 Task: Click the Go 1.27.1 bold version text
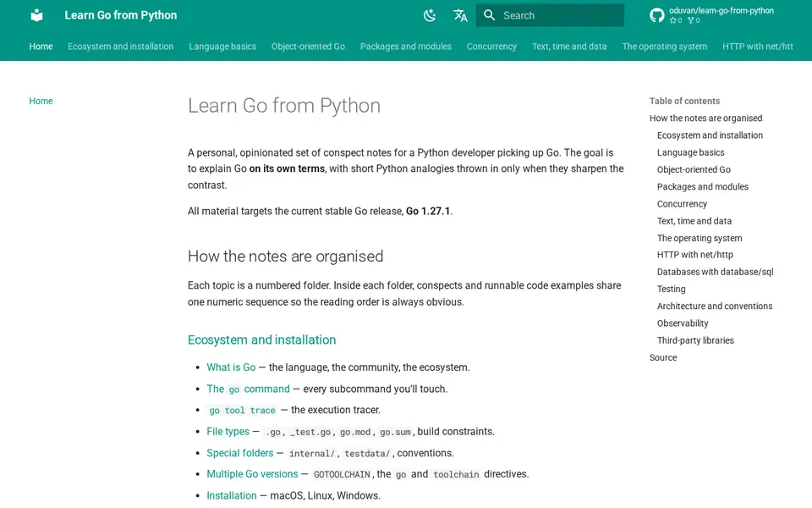428,211
